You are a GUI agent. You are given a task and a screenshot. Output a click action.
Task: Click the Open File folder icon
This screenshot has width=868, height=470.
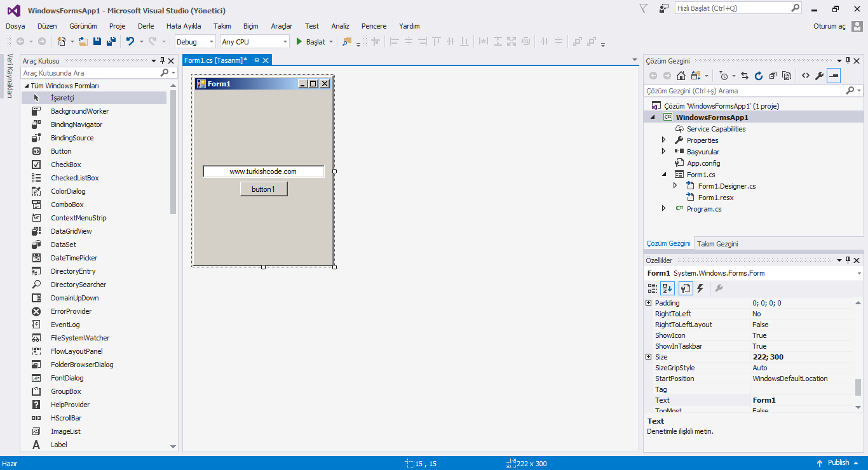pos(83,41)
